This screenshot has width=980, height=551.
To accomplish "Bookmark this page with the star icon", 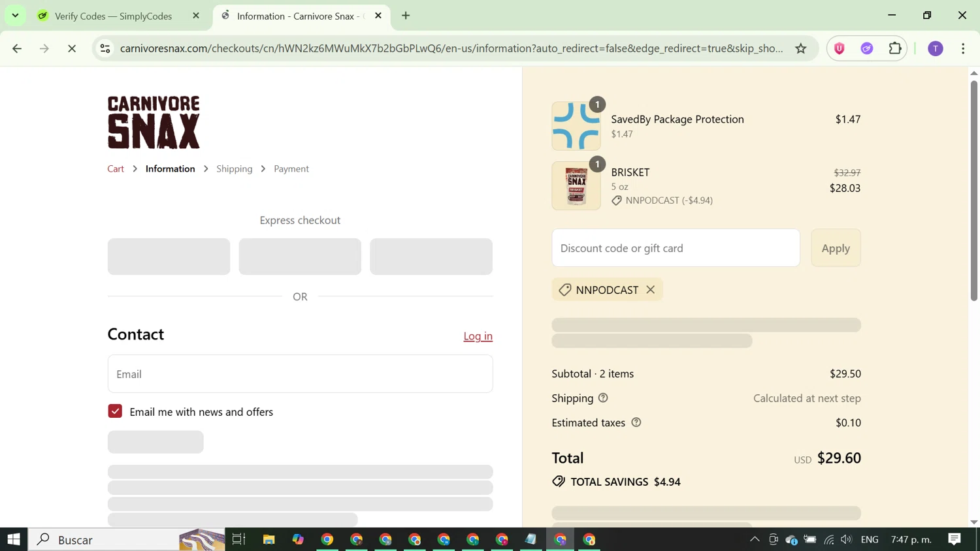I will coord(800,48).
